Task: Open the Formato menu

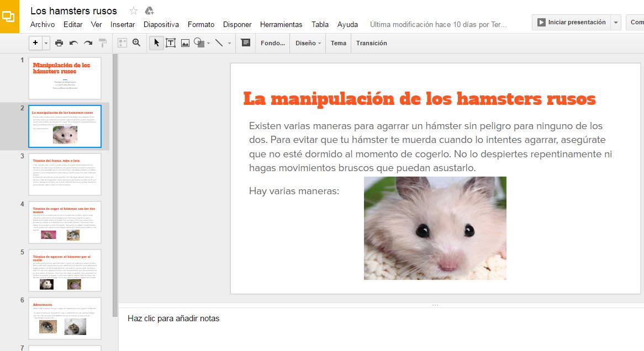Action: tap(201, 25)
